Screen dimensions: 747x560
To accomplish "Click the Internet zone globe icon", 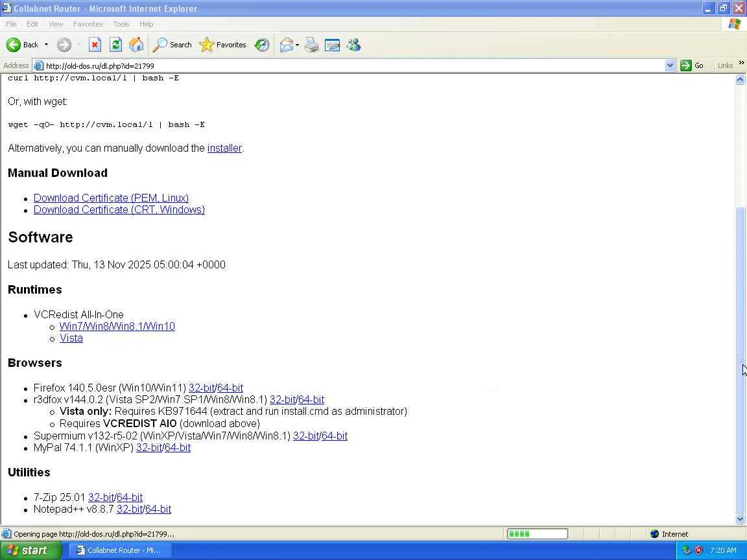I will point(654,534).
